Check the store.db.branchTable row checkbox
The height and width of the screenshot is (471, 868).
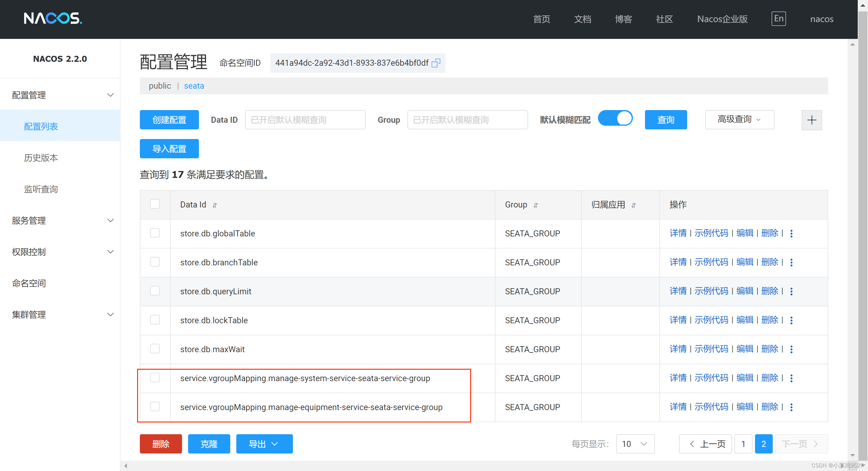point(155,262)
